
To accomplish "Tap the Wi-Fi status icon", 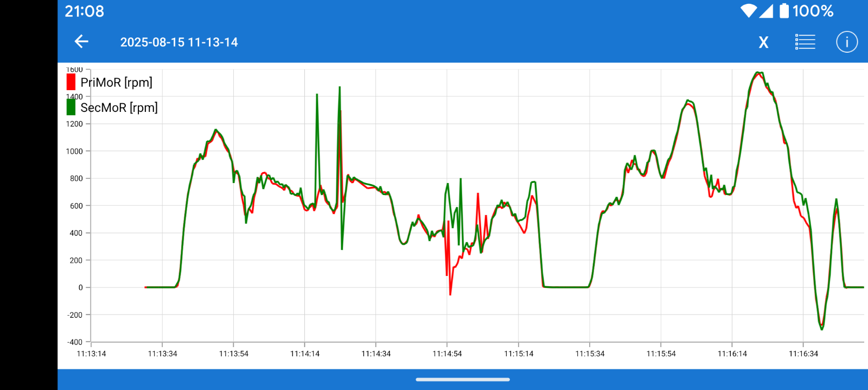I will click(x=748, y=11).
